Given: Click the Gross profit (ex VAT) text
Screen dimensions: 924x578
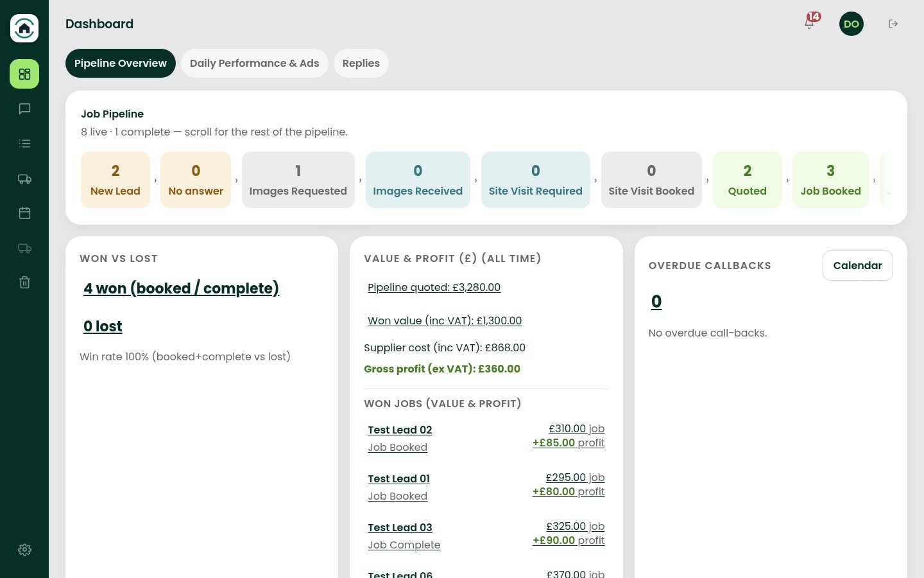Looking at the screenshot, I should click(x=442, y=369).
